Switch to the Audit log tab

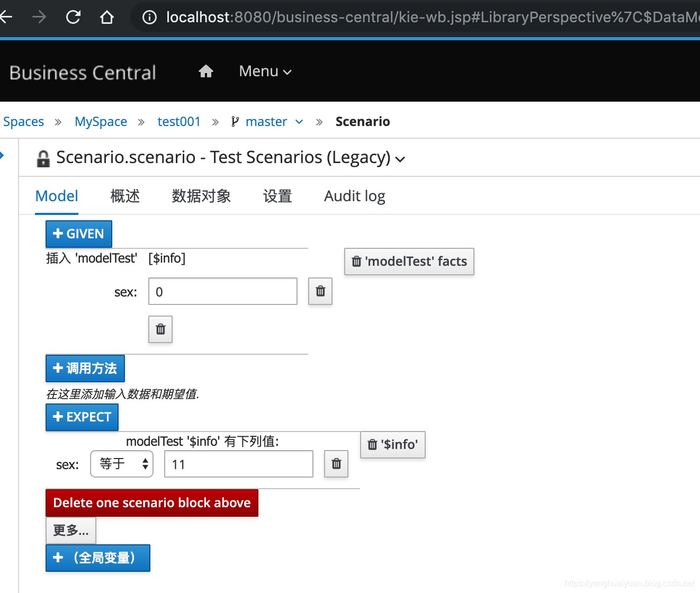point(355,196)
